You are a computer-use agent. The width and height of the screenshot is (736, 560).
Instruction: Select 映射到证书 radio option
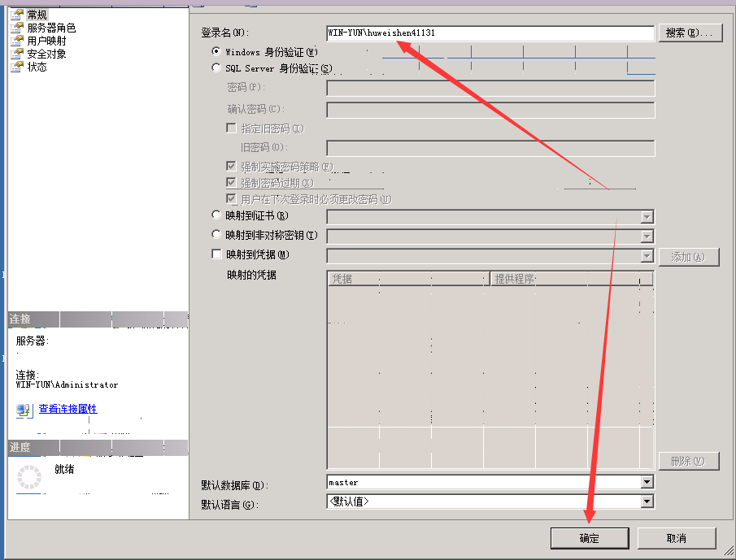[216, 215]
